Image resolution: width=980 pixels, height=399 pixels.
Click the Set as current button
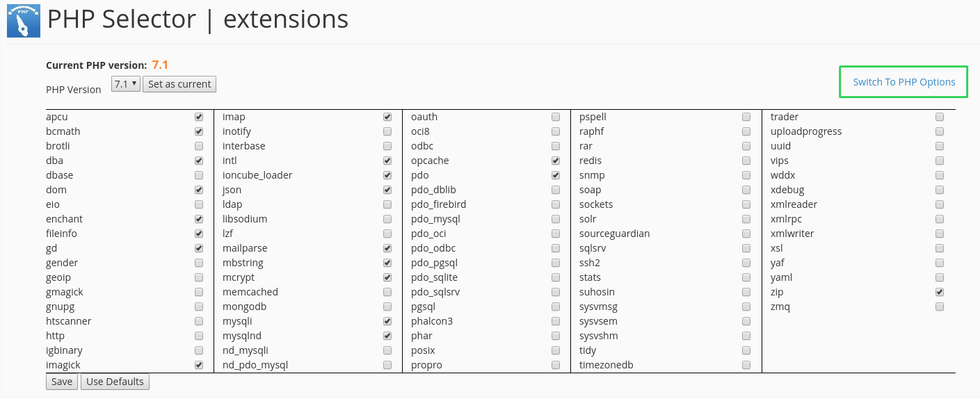[179, 84]
